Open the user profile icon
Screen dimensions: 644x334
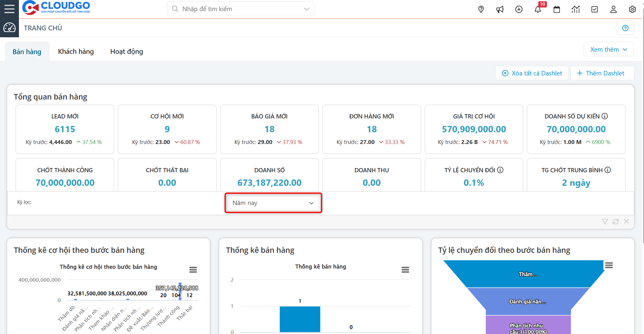[613, 9]
